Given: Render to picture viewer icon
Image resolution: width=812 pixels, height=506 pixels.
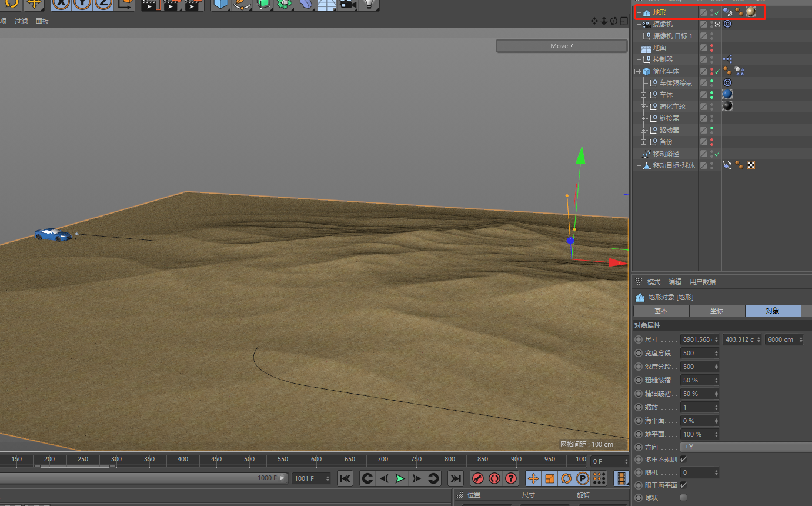Looking at the screenshot, I should pyautogui.click(x=172, y=4).
